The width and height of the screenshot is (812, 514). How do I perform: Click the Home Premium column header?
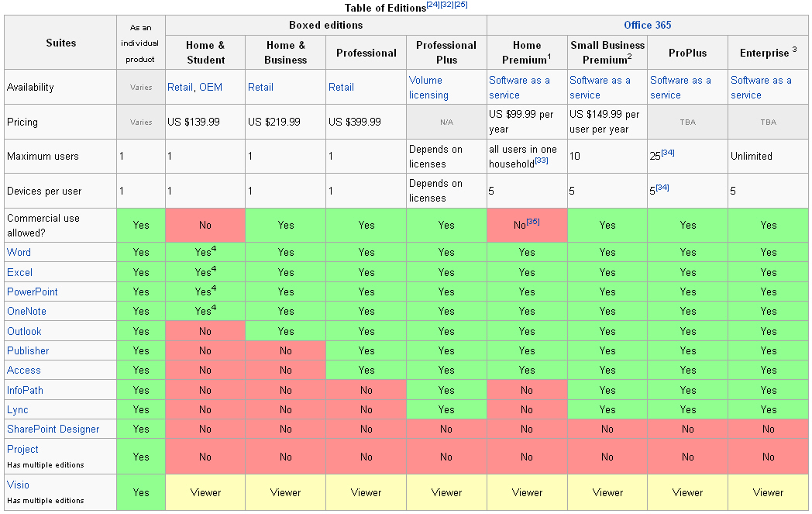[x=527, y=53]
